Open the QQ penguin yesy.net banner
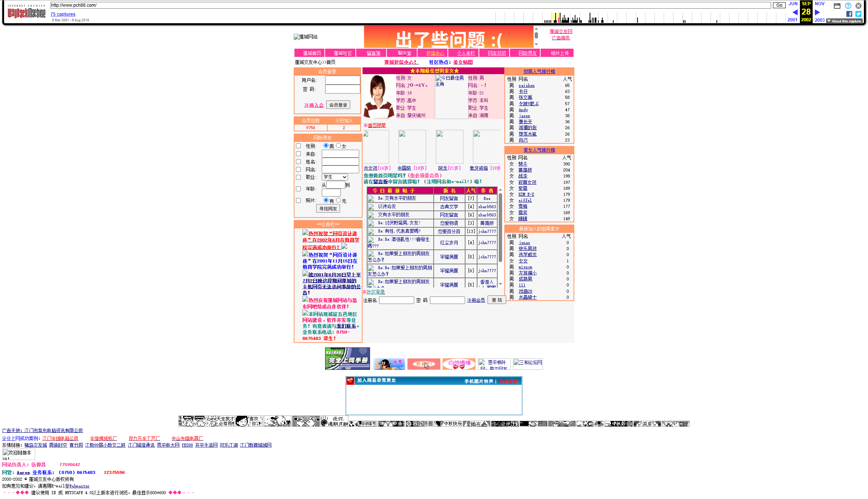868x499 pixels. 389,364
